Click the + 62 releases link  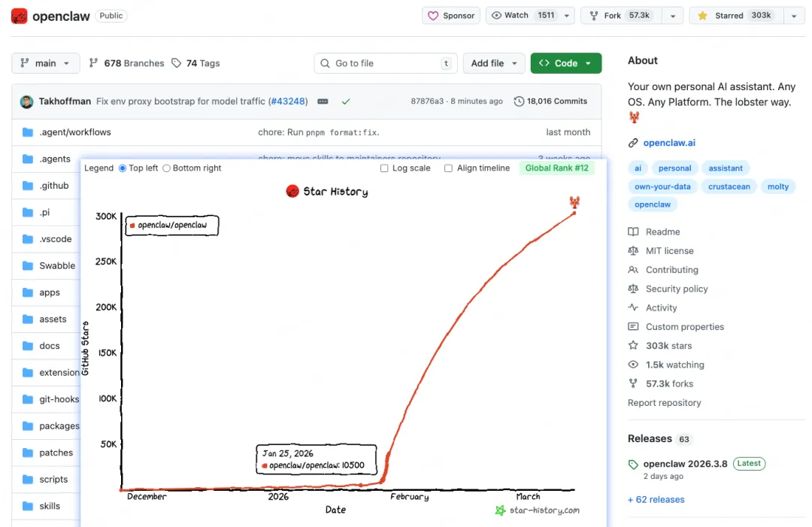coord(656,499)
